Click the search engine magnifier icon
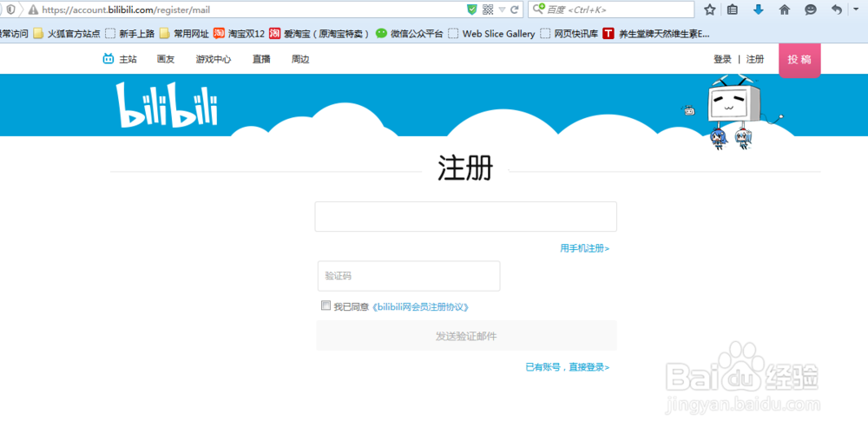Viewport: 868px width, 434px height. point(538,10)
